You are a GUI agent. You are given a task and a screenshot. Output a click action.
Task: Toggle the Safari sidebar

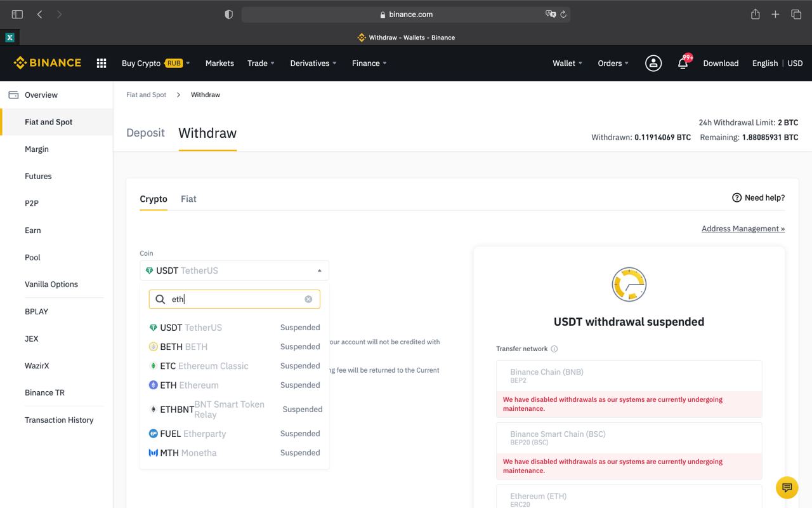(x=17, y=14)
